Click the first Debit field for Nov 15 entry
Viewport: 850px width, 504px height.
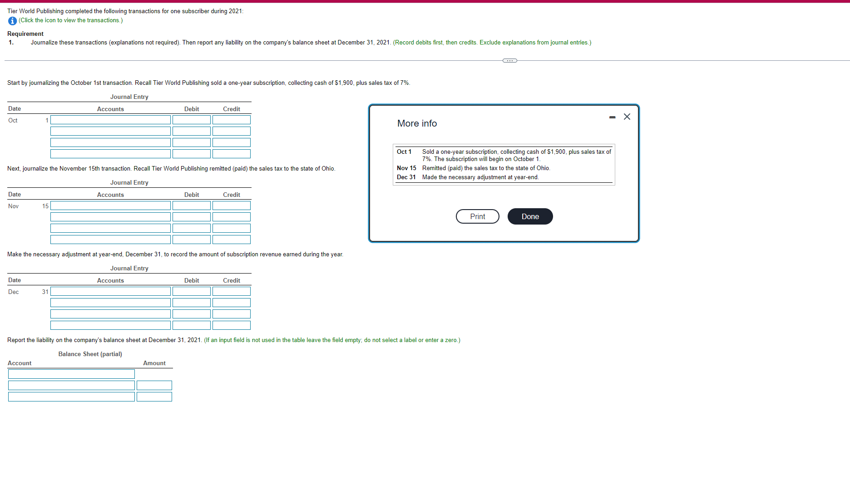192,206
